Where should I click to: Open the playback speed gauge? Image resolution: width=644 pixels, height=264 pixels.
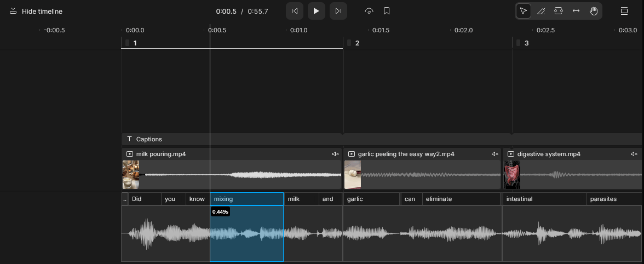[x=369, y=11]
